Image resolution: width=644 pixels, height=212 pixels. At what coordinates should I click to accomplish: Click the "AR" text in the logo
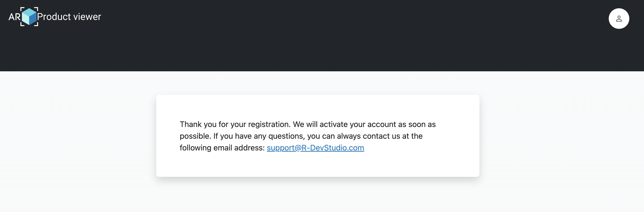point(14,17)
